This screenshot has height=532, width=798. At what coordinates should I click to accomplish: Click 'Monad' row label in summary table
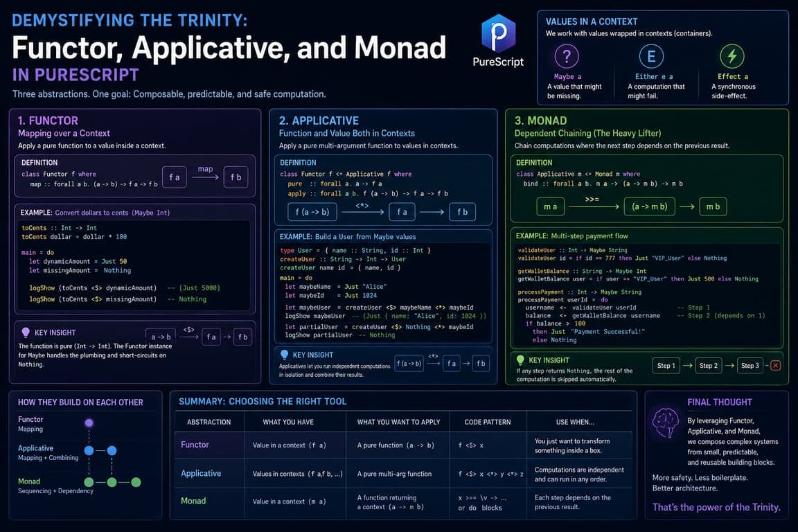pos(193,501)
